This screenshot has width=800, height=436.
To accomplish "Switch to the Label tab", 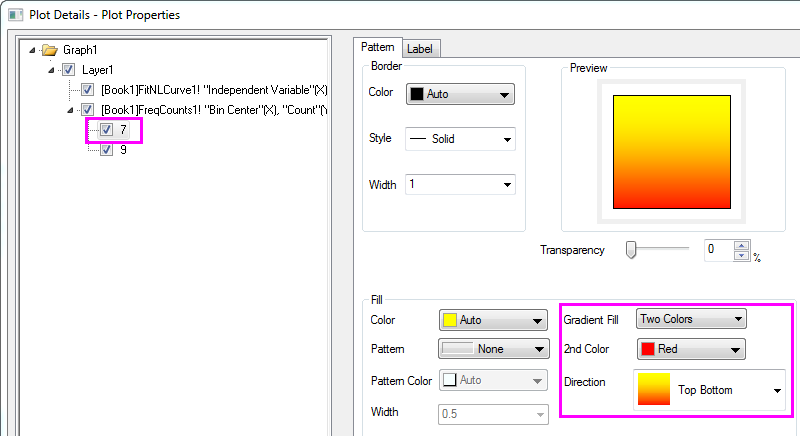I will pos(421,48).
